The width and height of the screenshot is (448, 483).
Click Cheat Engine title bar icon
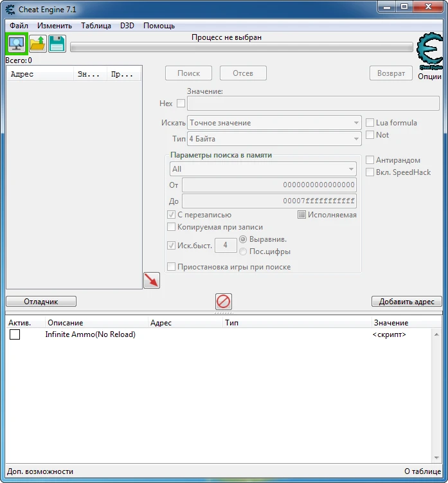point(10,9)
